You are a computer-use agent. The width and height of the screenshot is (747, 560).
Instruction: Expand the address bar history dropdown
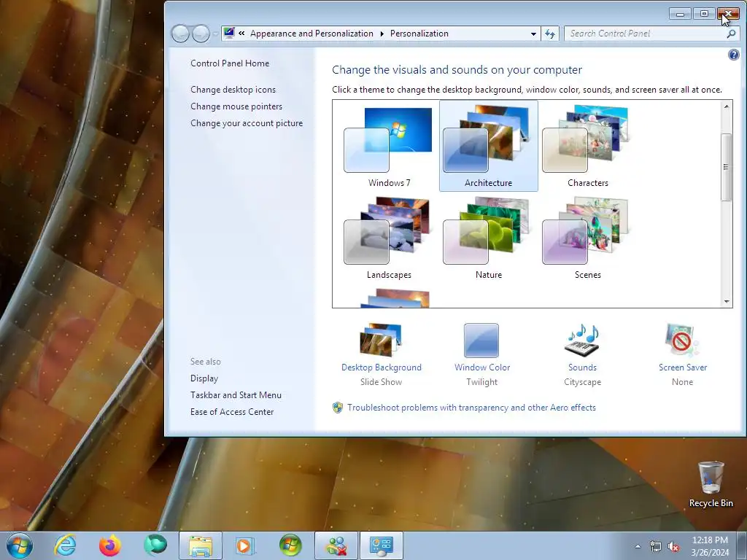click(533, 34)
